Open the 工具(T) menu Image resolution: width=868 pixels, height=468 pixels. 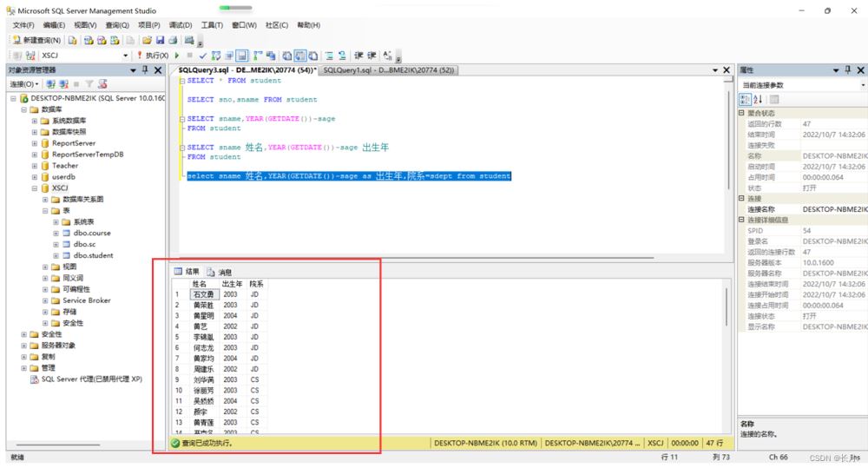(212, 25)
